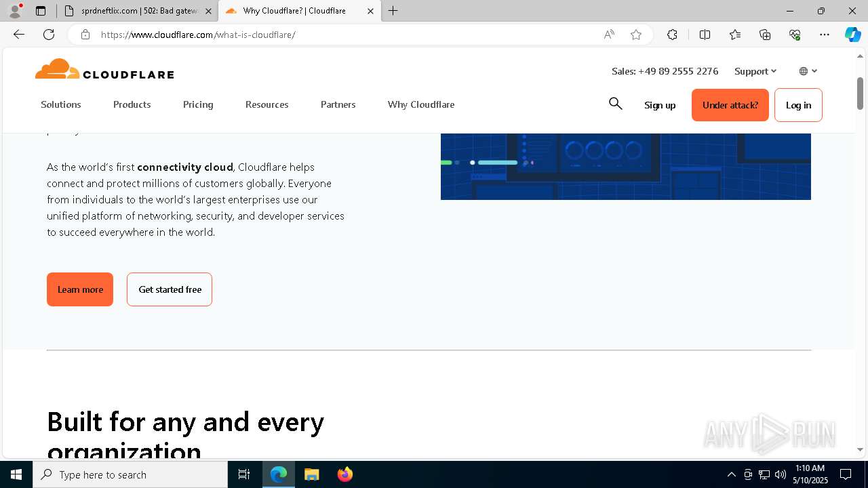The width and height of the screenshot is (868, 488).
Task: Open the taskbar clock and date
Action: (x=810, y=474)
